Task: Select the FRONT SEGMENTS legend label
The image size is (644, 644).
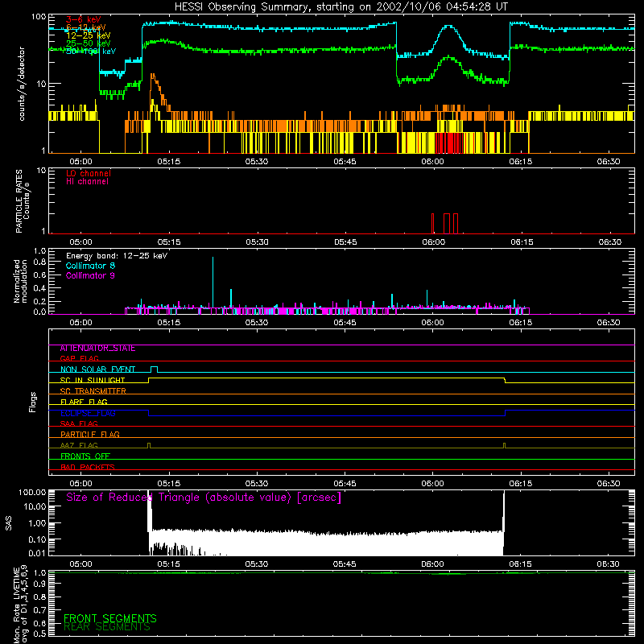Action: 110,618
